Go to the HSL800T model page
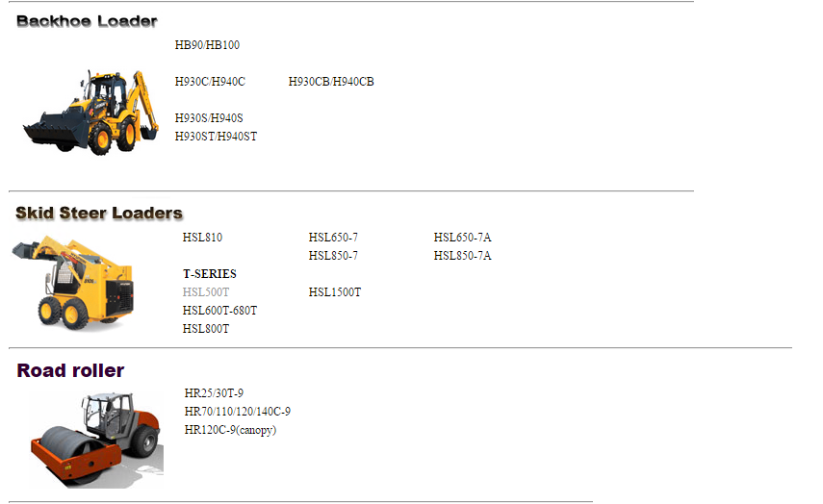823x504 pixels. click(206, 329)
